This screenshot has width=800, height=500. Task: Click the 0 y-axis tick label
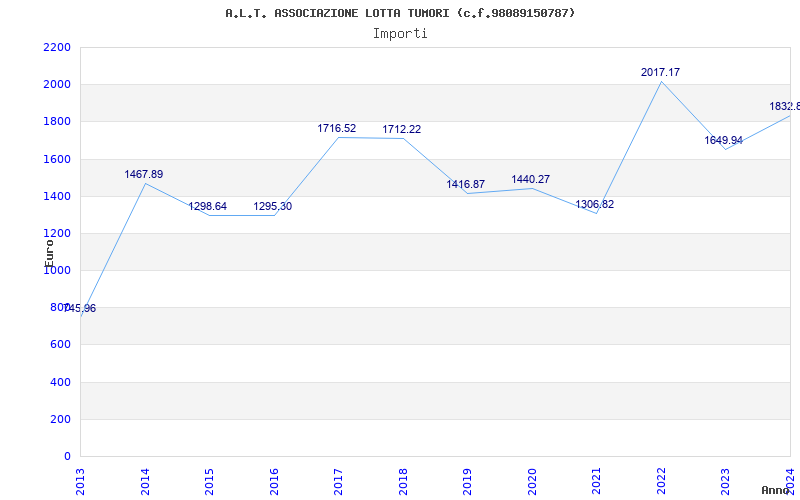[67, 457]
